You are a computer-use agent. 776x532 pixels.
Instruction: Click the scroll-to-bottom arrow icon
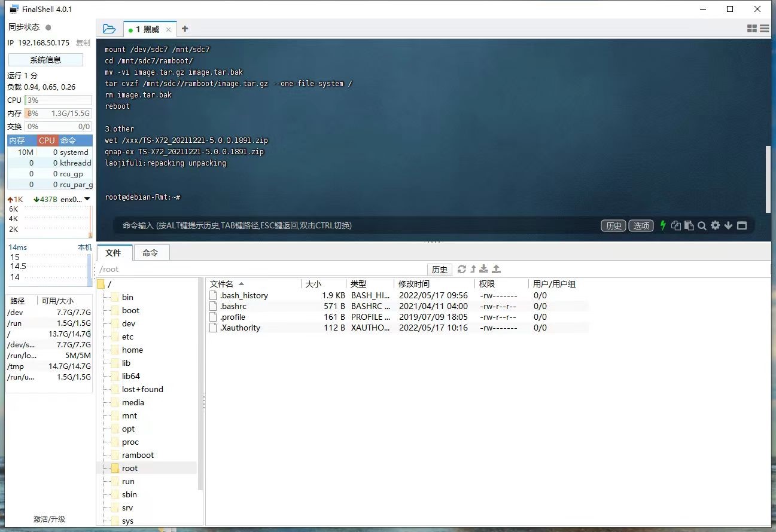point(728,225)
